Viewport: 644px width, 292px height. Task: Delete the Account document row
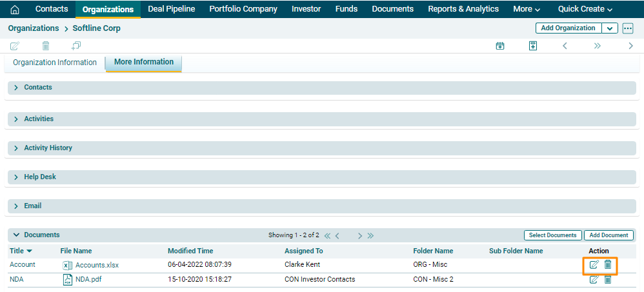coord(608,265)
